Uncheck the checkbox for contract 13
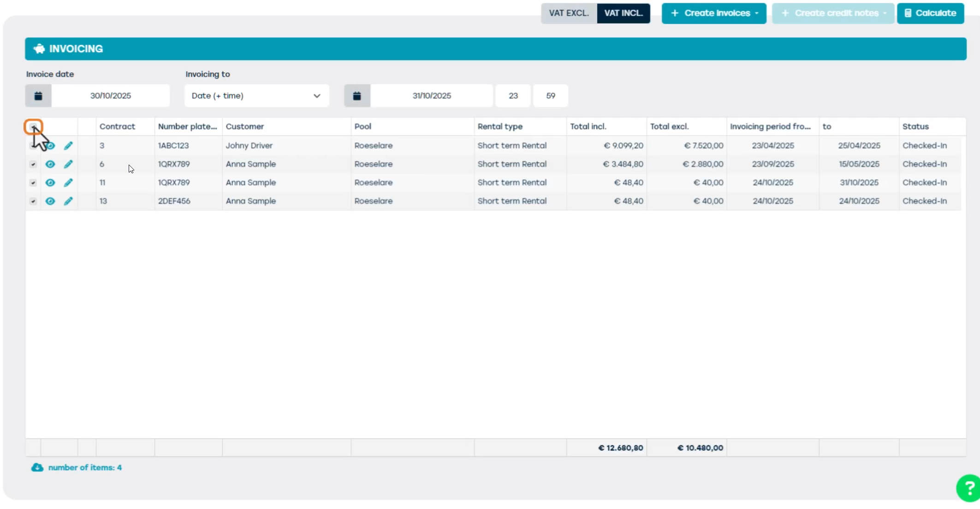 (33, 201)
